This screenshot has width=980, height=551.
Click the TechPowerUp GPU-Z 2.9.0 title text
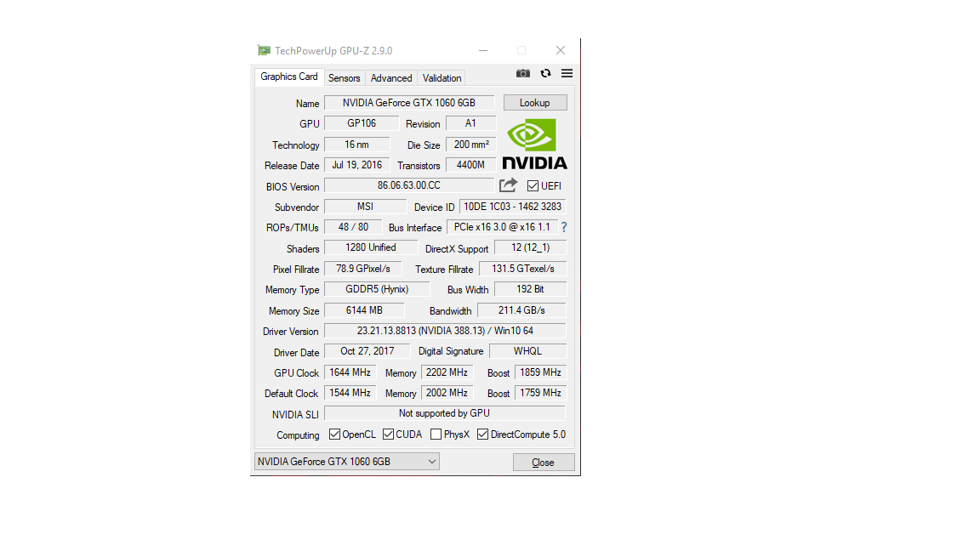click(x=333, y=51)
